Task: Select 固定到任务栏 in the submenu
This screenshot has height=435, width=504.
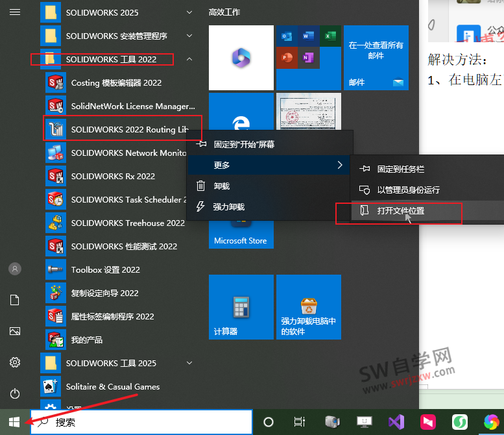Action: click(x=427, y=169)
